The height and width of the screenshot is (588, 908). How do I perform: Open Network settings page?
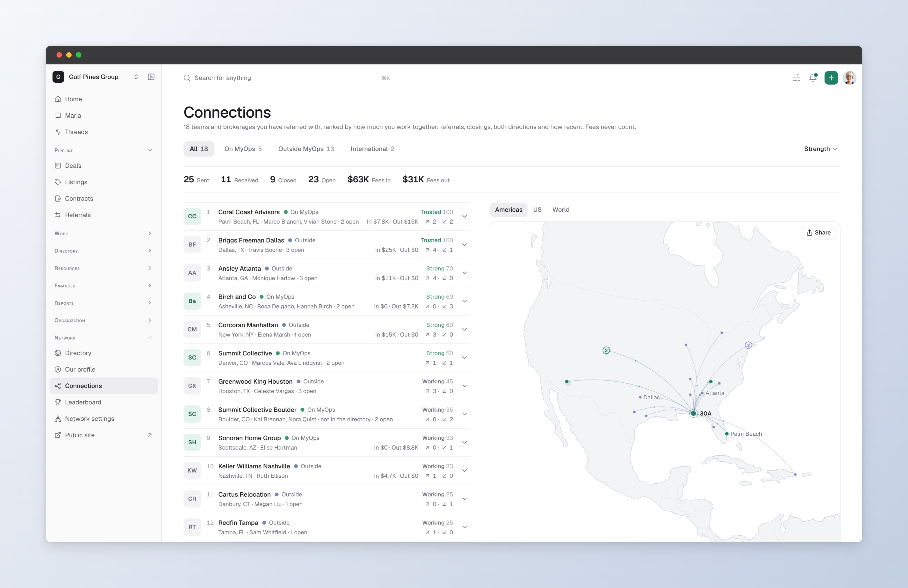point(103,419)
